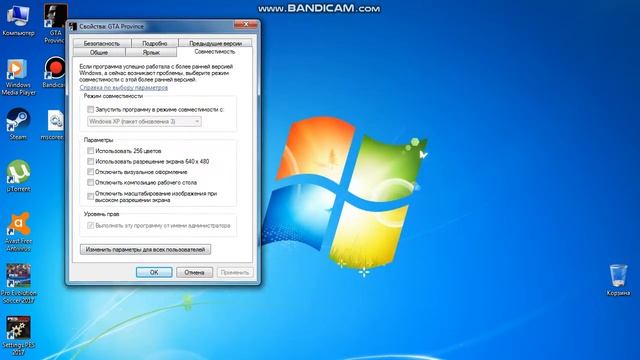The image size is (640, 360).
Task: Select the GTA Province desktop shortcut
Action: 55,22
